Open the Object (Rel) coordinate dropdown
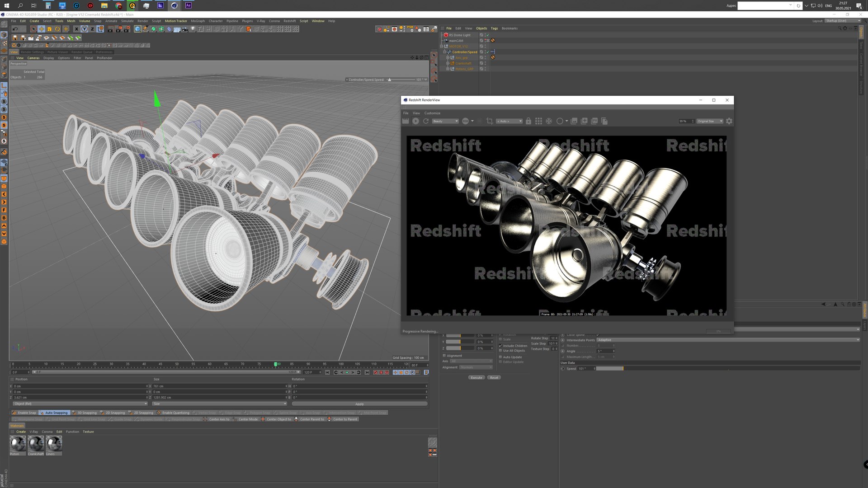The image size is (868, 488). coord(80,404)
